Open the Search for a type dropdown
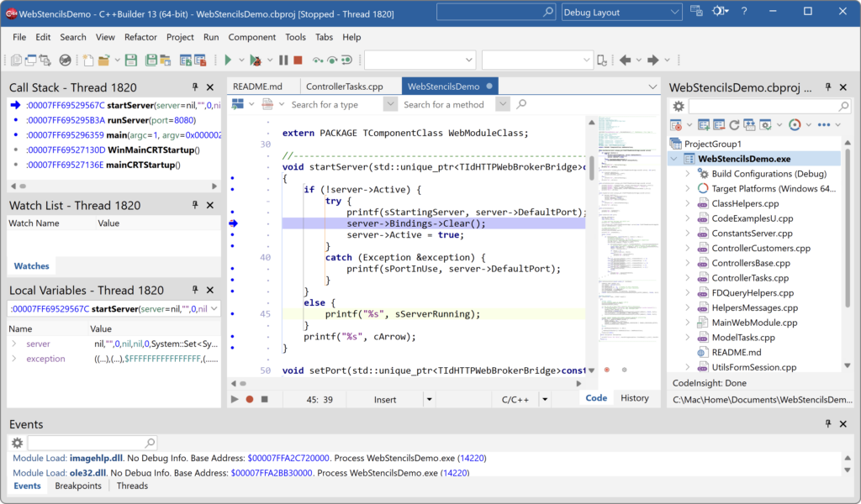Image resolution: width=861 pixels, height=504 pixels. pyautogui.click(x=390, y=104)
